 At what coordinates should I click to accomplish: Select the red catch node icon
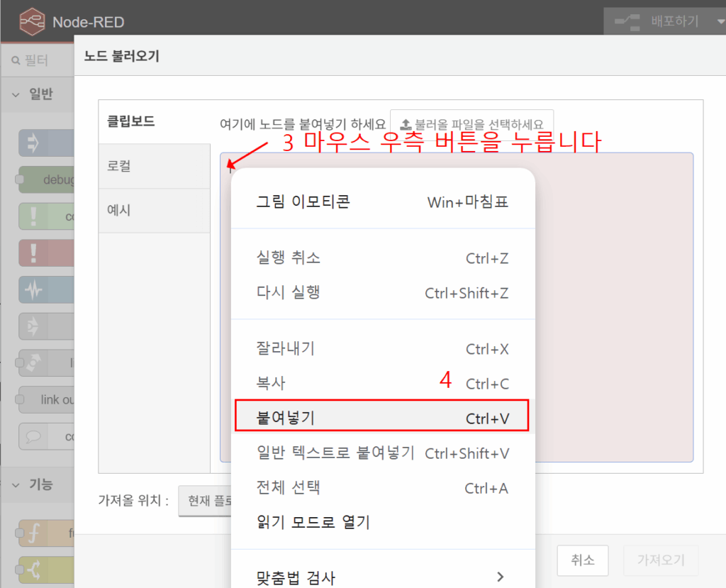(x=32, y=253)
